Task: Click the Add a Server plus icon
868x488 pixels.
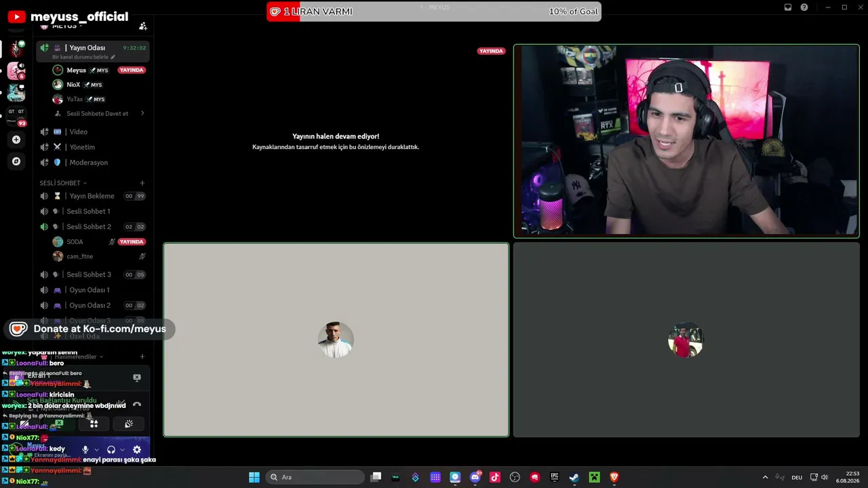Action: tap(16, 140)
